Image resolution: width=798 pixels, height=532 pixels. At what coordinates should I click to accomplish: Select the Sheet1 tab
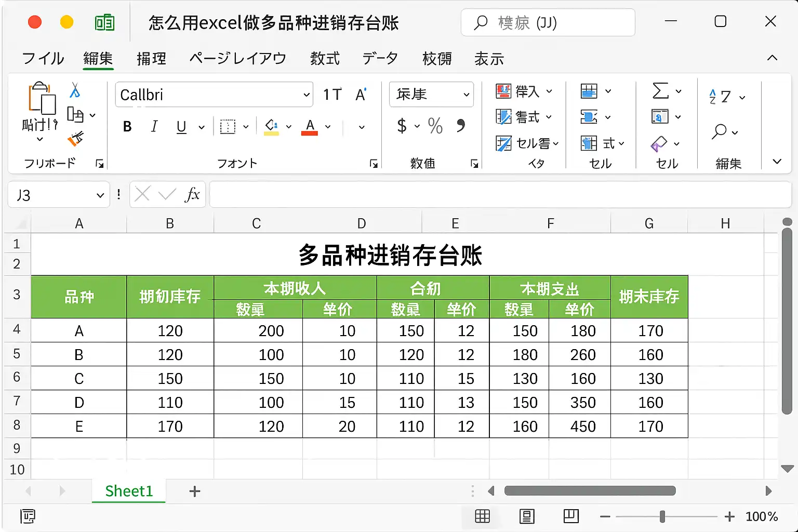click(129, 491)
